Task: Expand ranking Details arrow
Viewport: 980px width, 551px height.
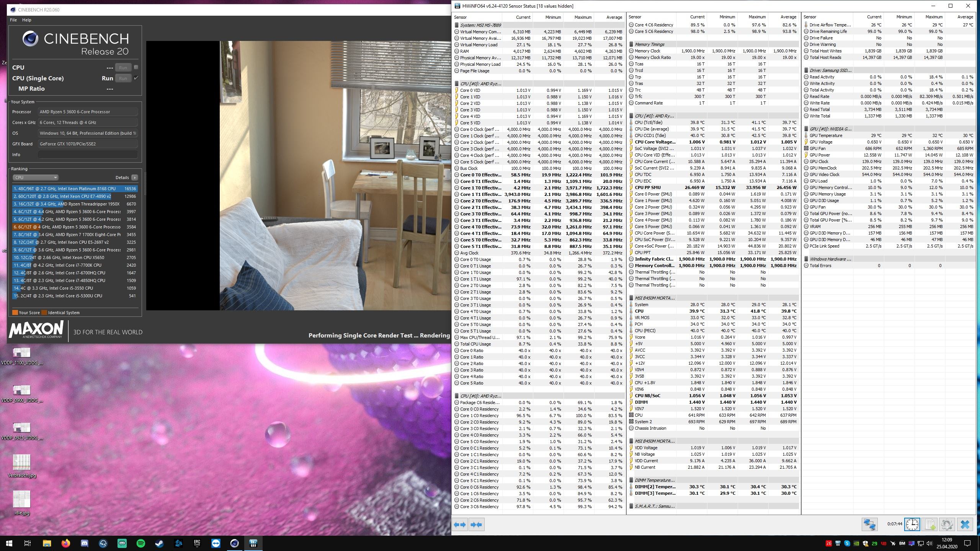Action: pyautogui.click(x=134, y=178)
